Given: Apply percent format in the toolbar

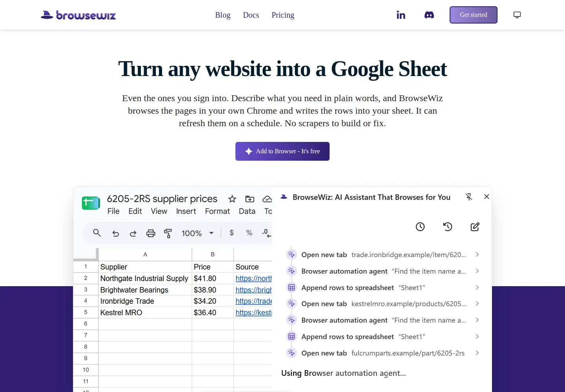Looking at the screenshot, I should tap(249, 233).
